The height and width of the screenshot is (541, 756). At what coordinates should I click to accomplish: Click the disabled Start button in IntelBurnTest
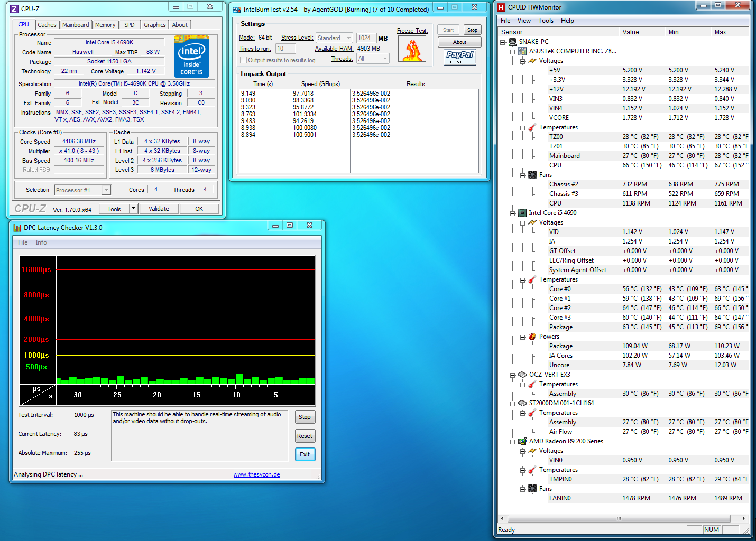448,30
